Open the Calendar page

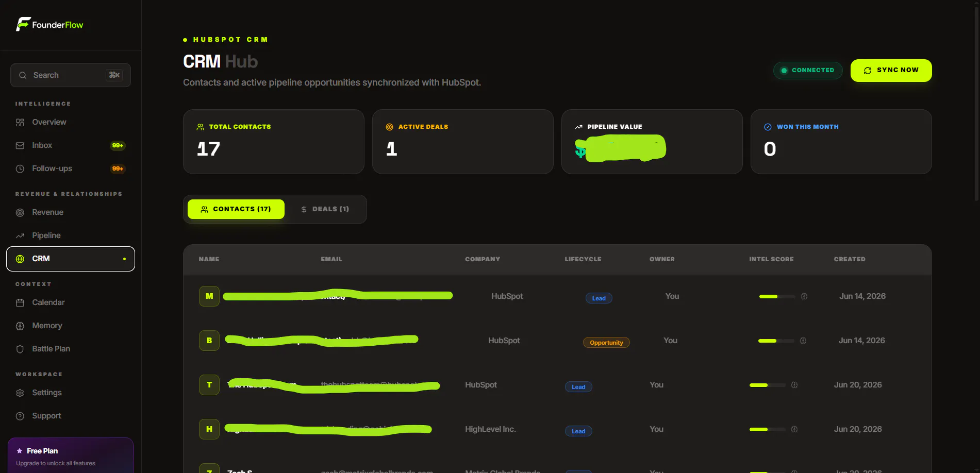(x=71, y=302)
